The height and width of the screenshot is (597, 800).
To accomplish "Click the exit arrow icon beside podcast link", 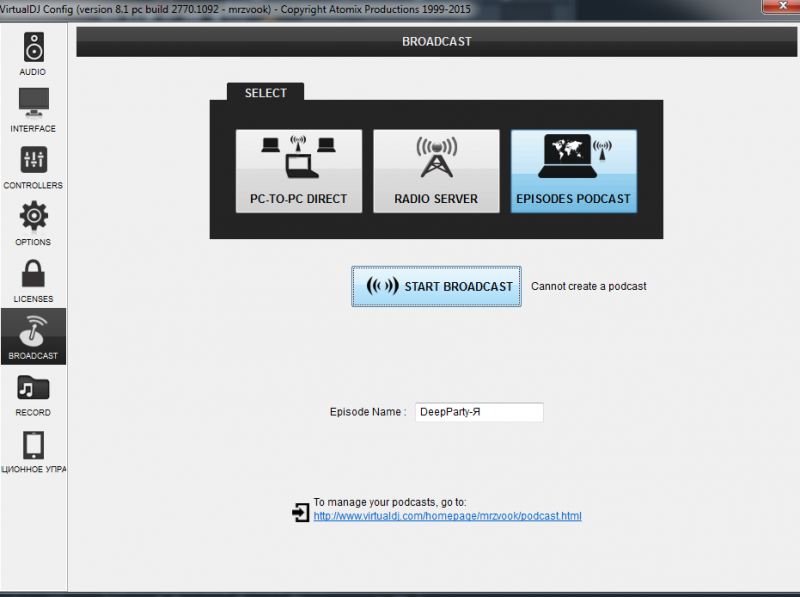I will (301, 512).
